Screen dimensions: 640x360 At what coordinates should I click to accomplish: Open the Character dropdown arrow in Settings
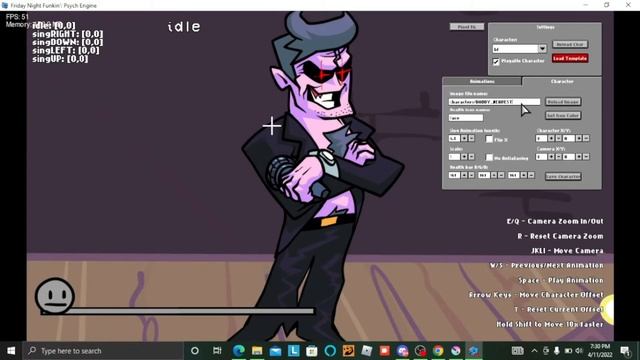tap(542, 49)
